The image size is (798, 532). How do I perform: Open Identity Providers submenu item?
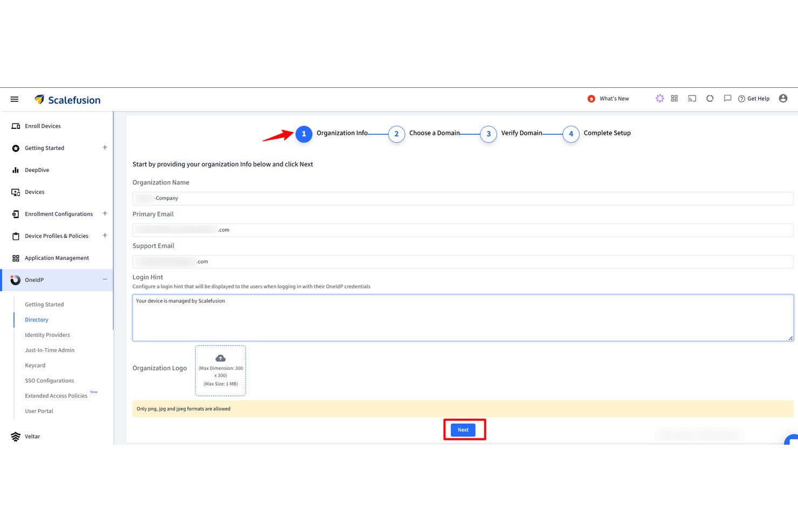(47, 335)
